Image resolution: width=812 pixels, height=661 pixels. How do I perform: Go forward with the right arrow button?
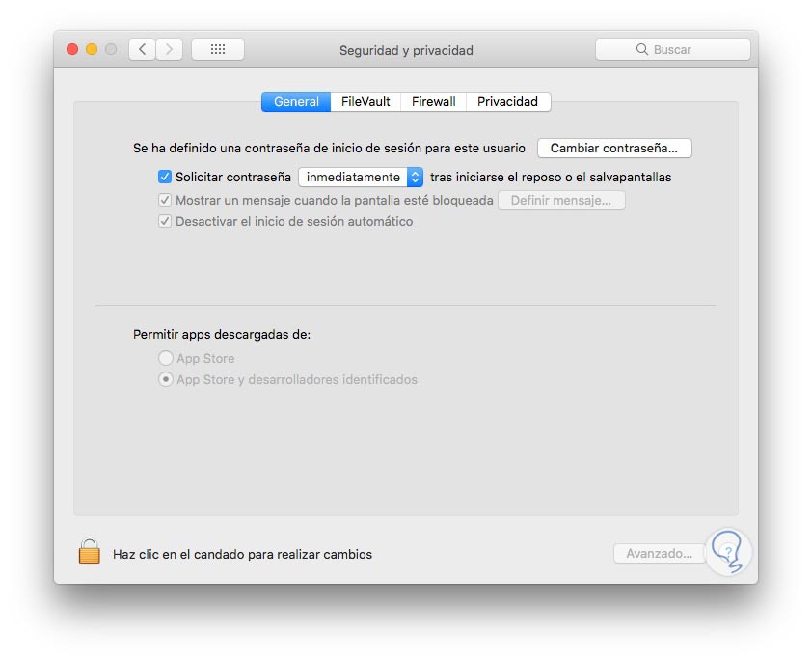click(170, 50)
